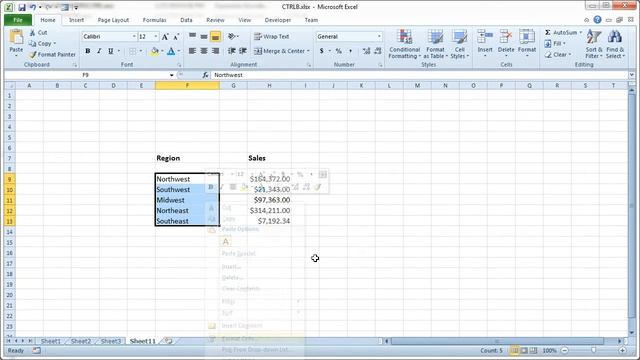The image size is (640, 360).
Task: Select Bottom Align (highlighted)
Action: click(216, 37)
